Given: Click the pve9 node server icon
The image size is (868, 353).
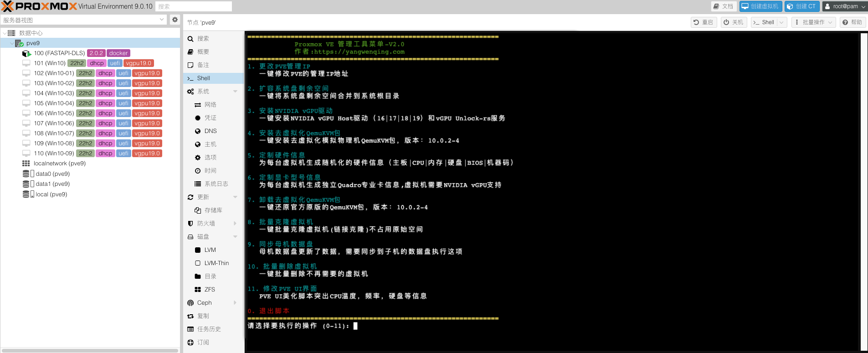Looking at the screenshot, I should pos(19,43).
